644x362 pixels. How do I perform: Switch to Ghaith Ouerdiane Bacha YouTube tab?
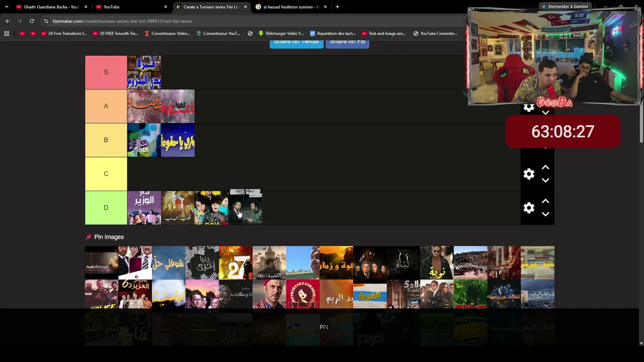(x=51, y=7)
